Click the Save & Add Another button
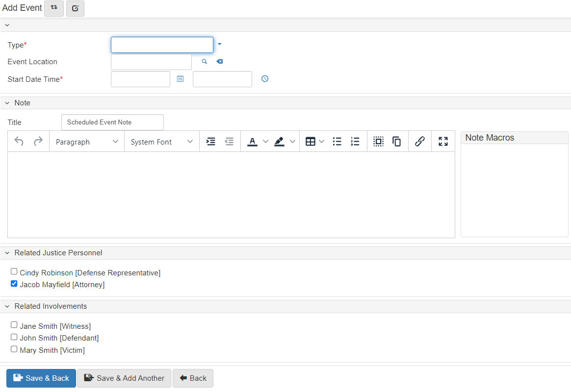The image size is (571, 392). pos(124,378)
